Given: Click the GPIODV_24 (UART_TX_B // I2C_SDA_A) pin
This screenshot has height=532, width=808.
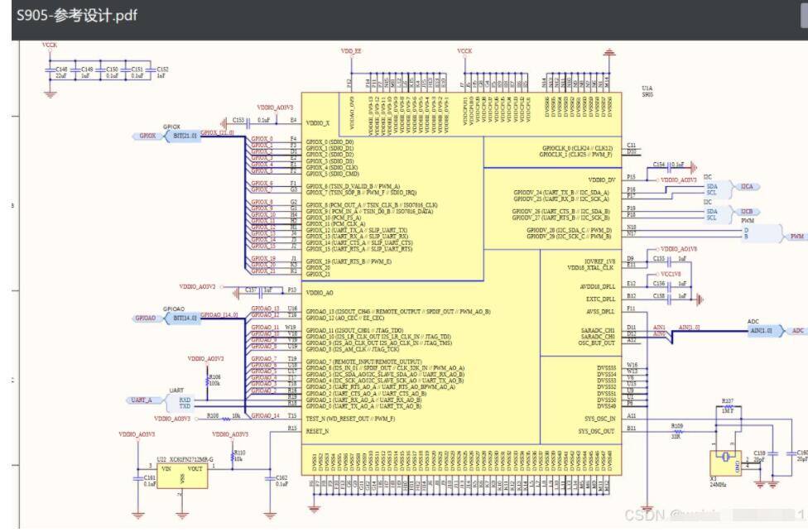Looking at the screenshot, I should coord(561,193).
